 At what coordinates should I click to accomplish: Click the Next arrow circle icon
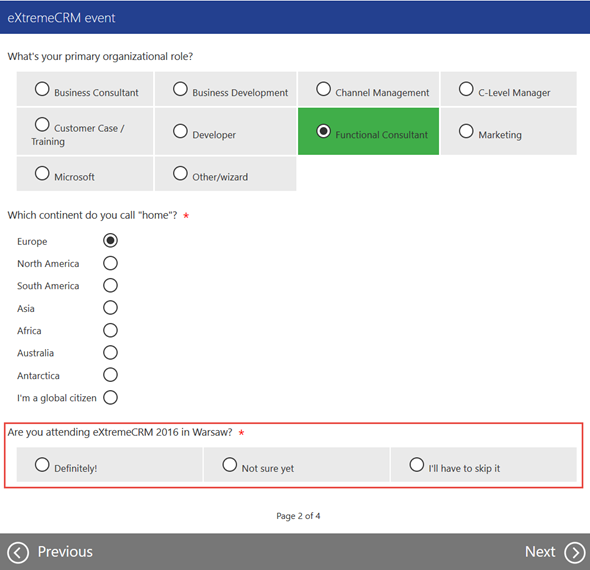[x=575, y=553]
